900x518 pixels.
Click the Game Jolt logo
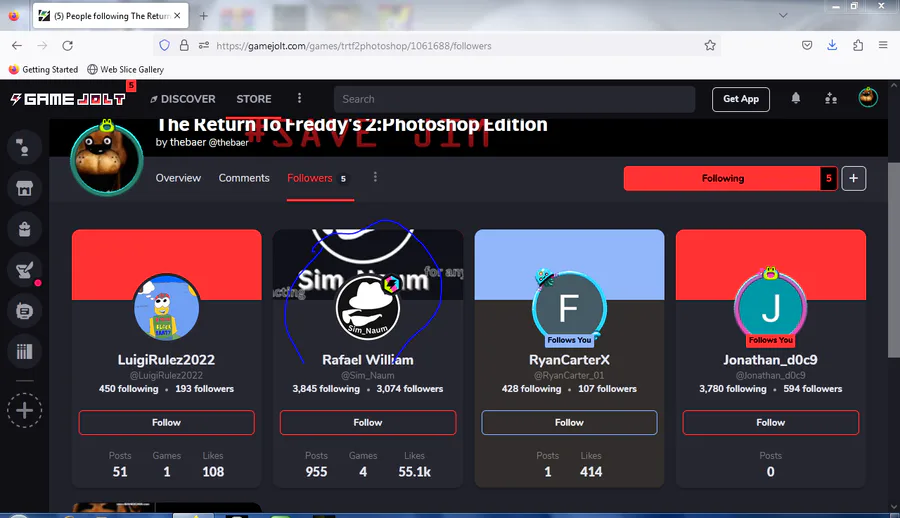pyautogui.click(x=68, y=99)
